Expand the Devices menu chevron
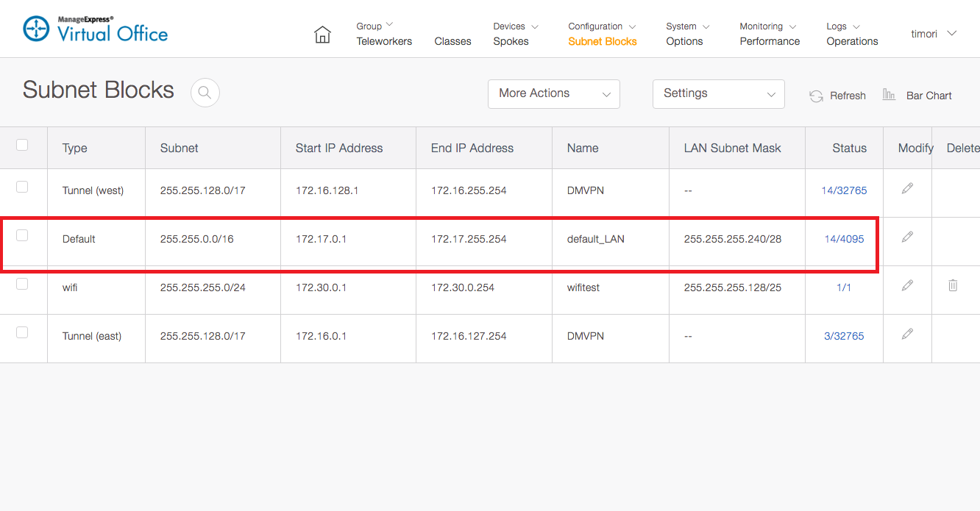980x511 pixels. click(x=535, y=26)
